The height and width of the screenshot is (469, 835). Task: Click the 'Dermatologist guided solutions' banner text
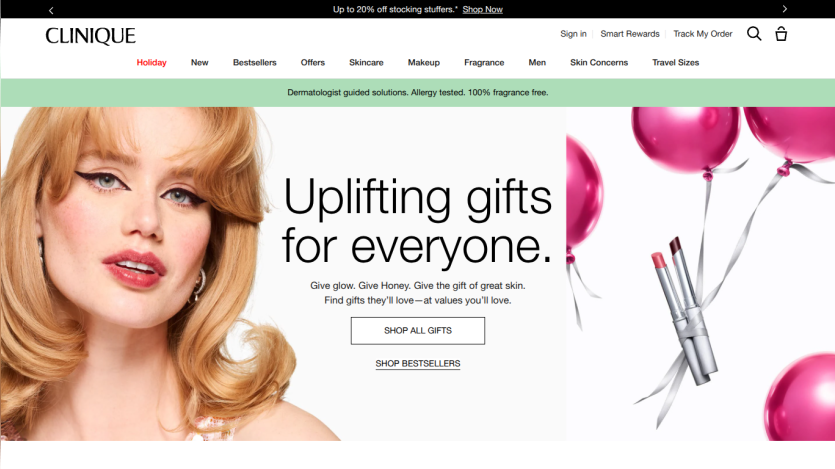(418, 93)
